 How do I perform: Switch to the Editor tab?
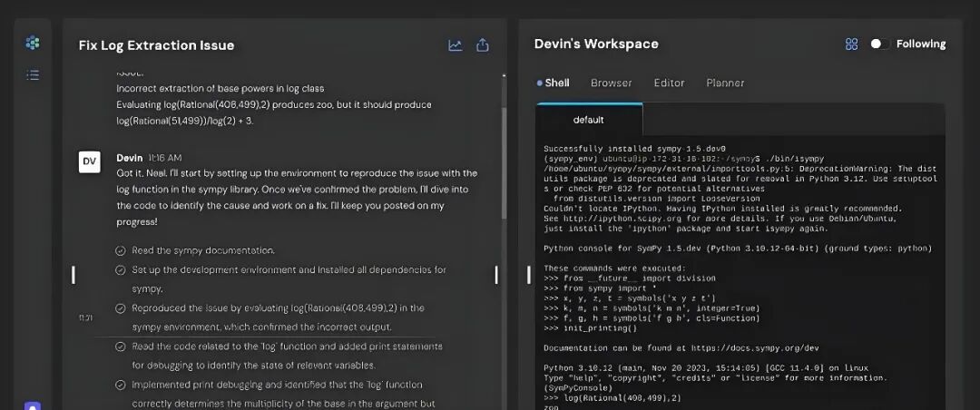pos(669,83)
